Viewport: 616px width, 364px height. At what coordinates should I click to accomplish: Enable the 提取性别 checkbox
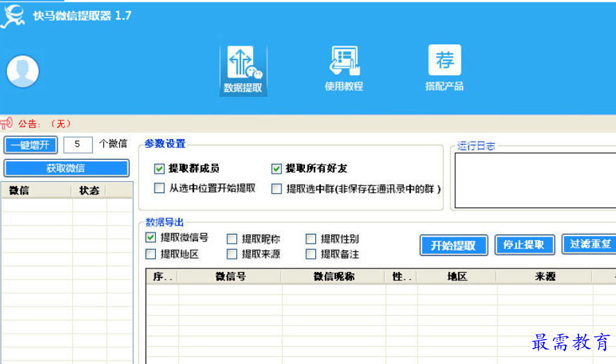pyautogui.click(x=310, y=239)
